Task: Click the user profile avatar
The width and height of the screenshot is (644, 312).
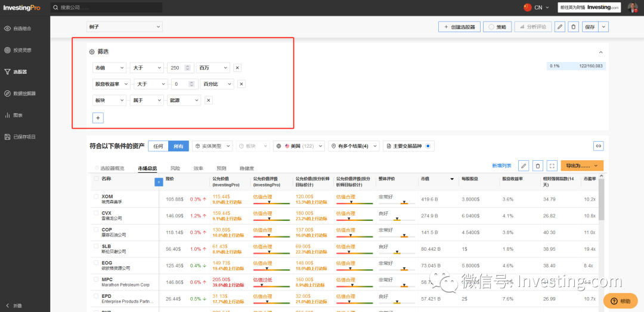Action: pos(633,7)
